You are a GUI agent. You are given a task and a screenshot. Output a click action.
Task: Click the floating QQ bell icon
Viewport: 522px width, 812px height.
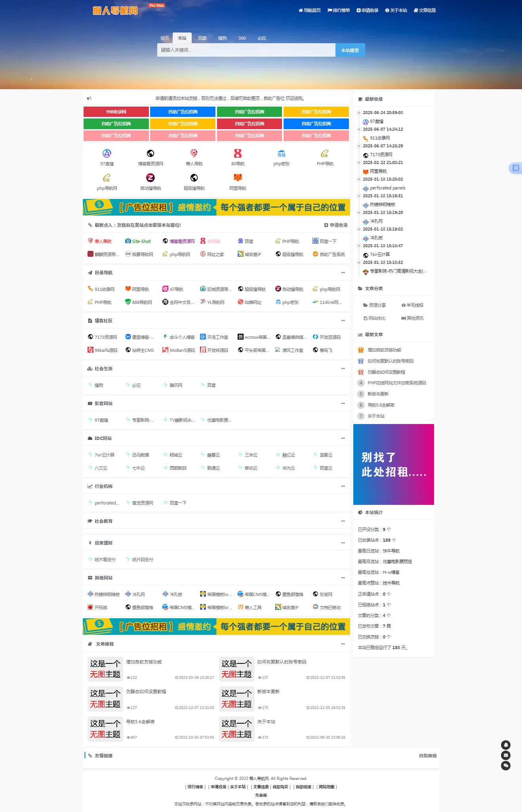[506, 745]
